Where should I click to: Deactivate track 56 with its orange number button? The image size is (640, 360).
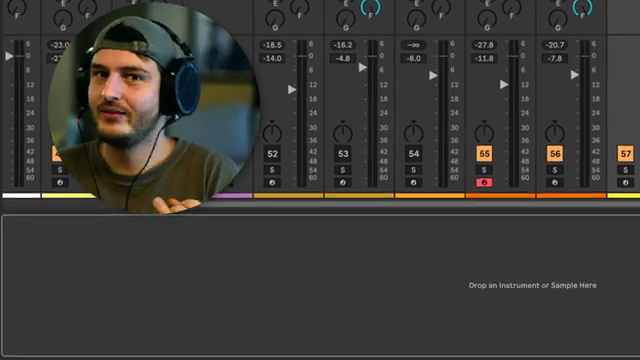point(555,154)
